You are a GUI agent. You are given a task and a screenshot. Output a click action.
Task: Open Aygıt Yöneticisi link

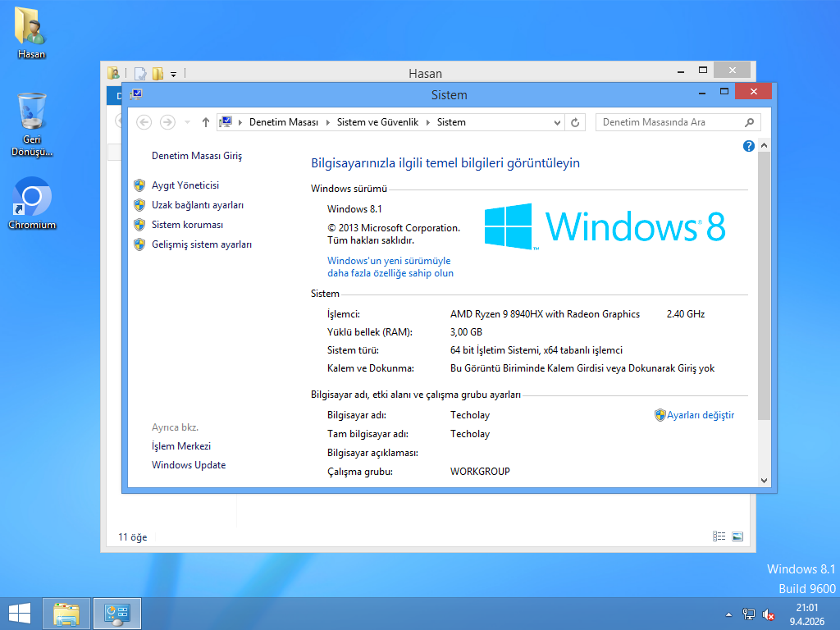[x=185, y=185]
